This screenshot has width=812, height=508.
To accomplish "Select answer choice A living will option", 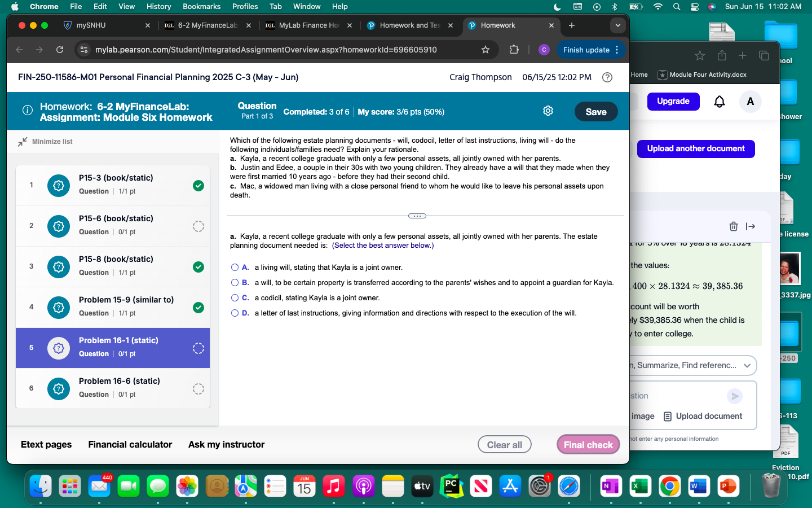I will click(x=235, y=267).
